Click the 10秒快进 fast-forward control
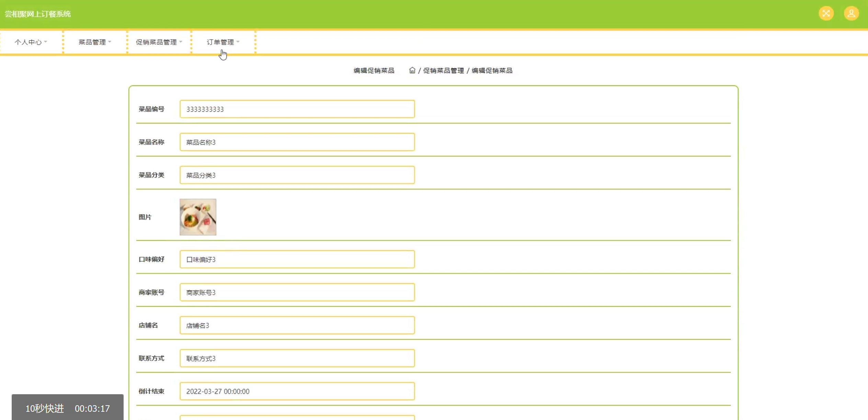Image resolution: width=868 pixels, height=420 pixels. pyautogui.click(x=45, y=408)
